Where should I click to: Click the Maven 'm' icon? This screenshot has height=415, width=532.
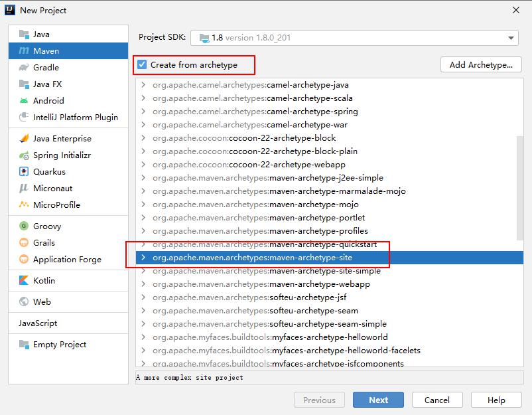coord(24,50)
